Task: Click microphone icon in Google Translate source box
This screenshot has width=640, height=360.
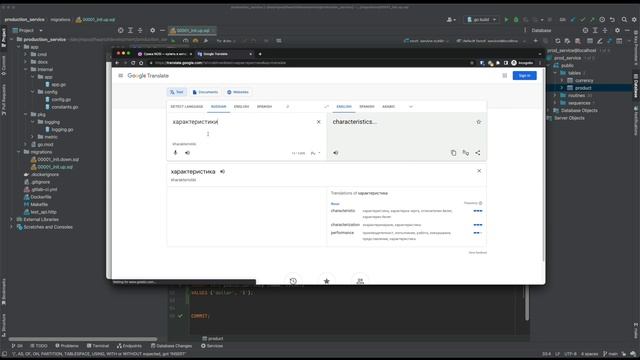Action: click(176, 153)
